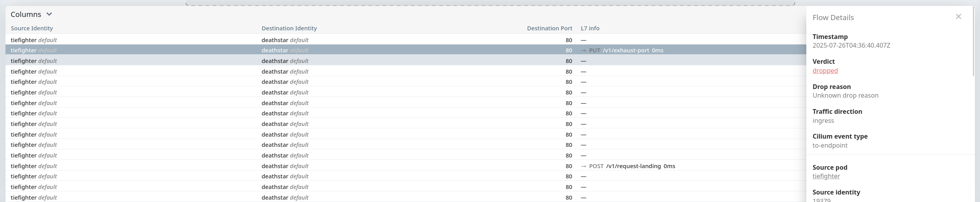Sort by Destination Identity column header
The height and width of the screenshot is (202, 980).
[289, 28]
